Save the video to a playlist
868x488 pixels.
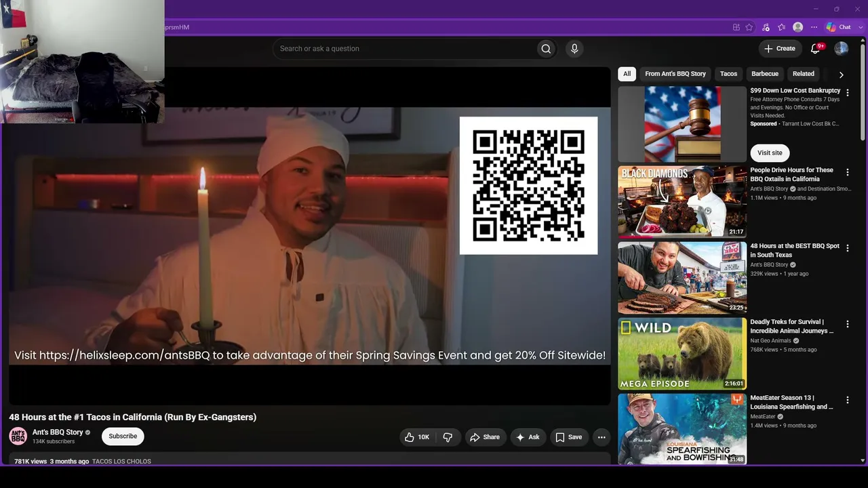click(x=568, y=437)
